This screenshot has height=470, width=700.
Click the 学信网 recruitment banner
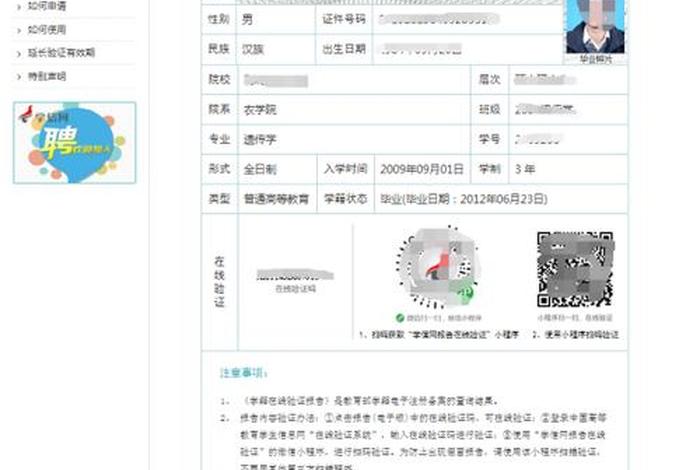(x=75, y=143)
